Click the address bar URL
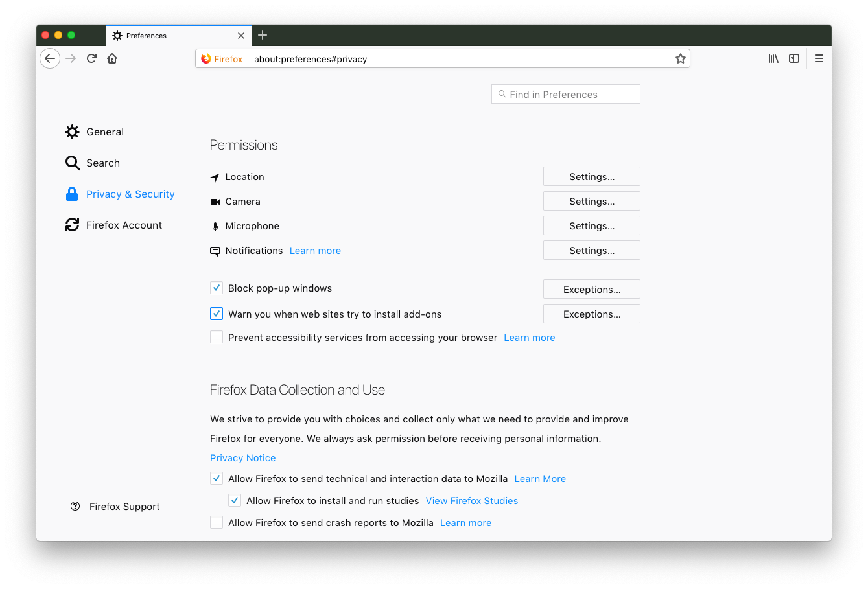The image size is (868, 589). pyautogui.click(x=311, y=59)
